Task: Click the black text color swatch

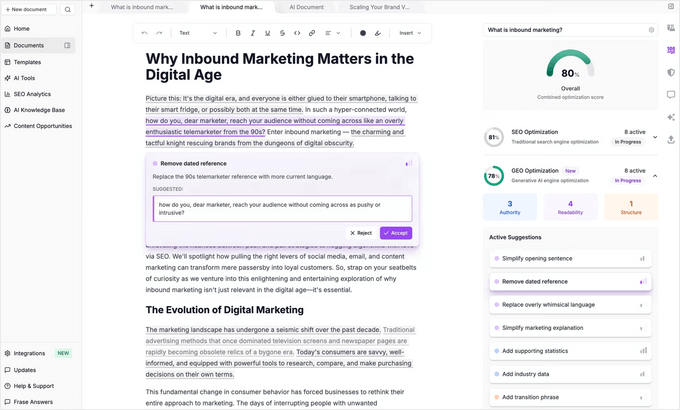Action: coord(362,33)
